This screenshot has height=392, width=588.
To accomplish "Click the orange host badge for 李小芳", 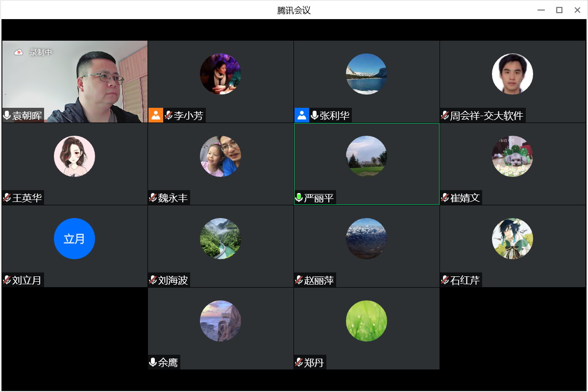I will 156,116.
